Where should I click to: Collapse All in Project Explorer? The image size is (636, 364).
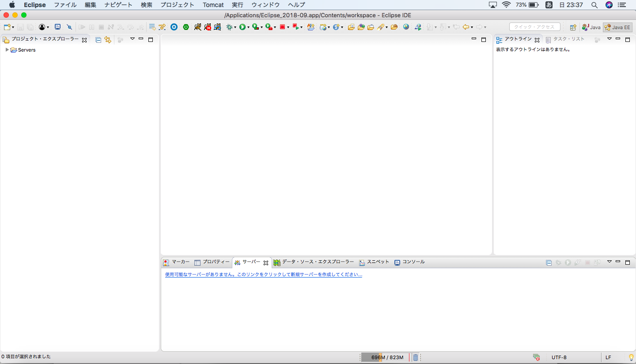[x=98, y=40]
